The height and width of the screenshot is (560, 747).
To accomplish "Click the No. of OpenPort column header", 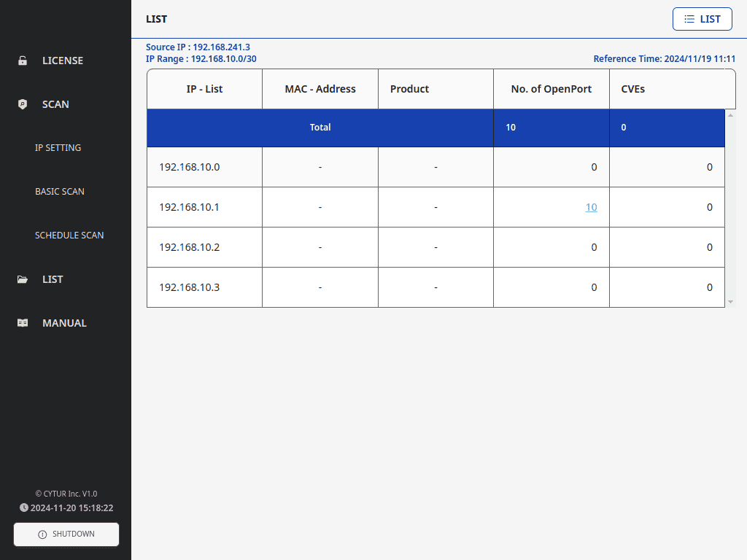I will coord(551,89).
